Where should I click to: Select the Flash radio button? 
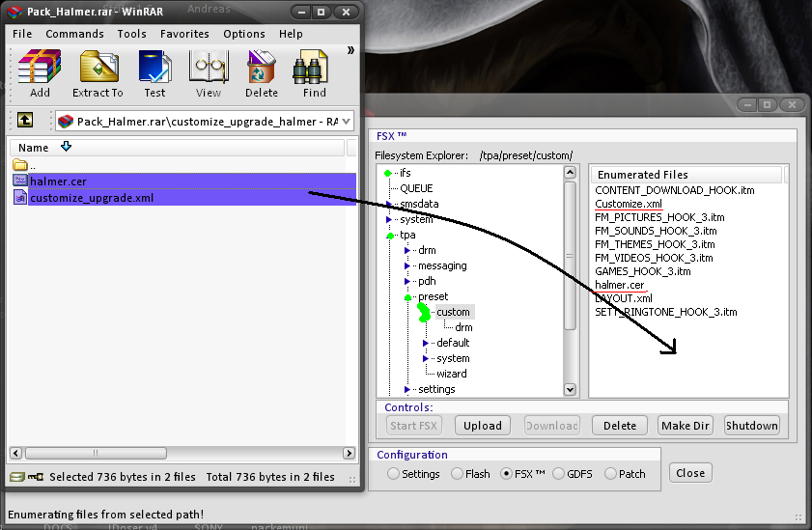(457, 474)
